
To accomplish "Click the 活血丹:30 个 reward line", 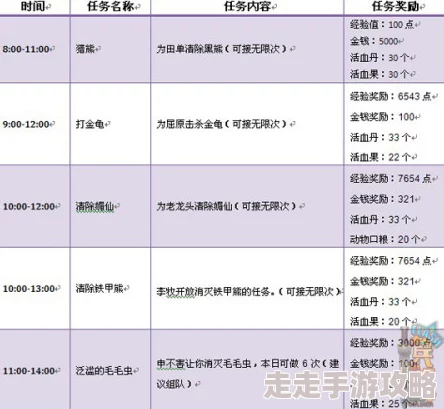I will tap(380, 58).
